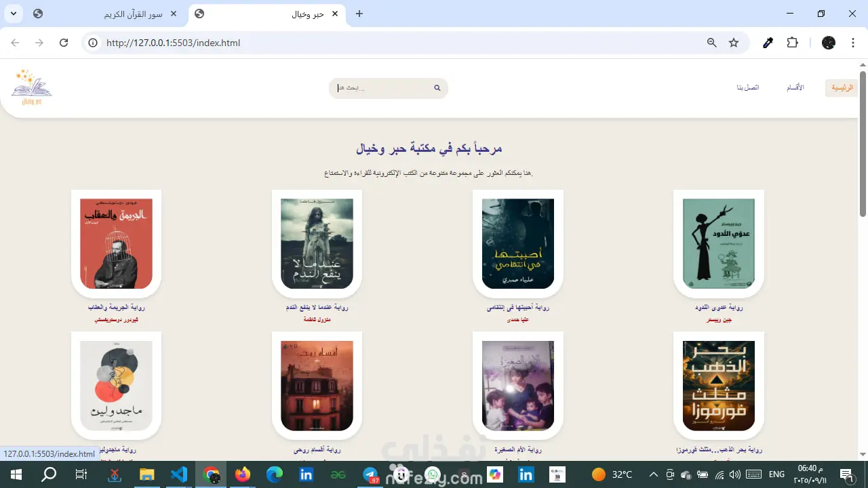Viewport: 868px width, 488px height.
Task: Open the الجريمة والعقاب book cover
Action: [116, 244]
